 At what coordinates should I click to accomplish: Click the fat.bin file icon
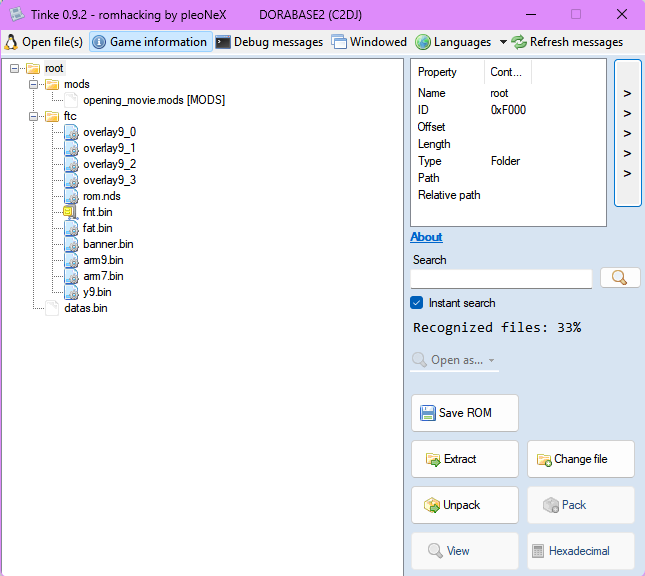click(x=71, y=228)
